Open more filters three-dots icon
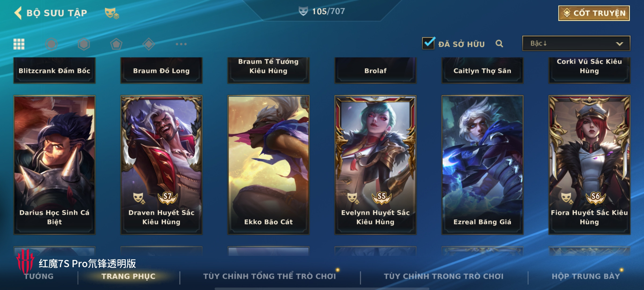This screenshot has width=644, height=290. [x=181, y=44]
